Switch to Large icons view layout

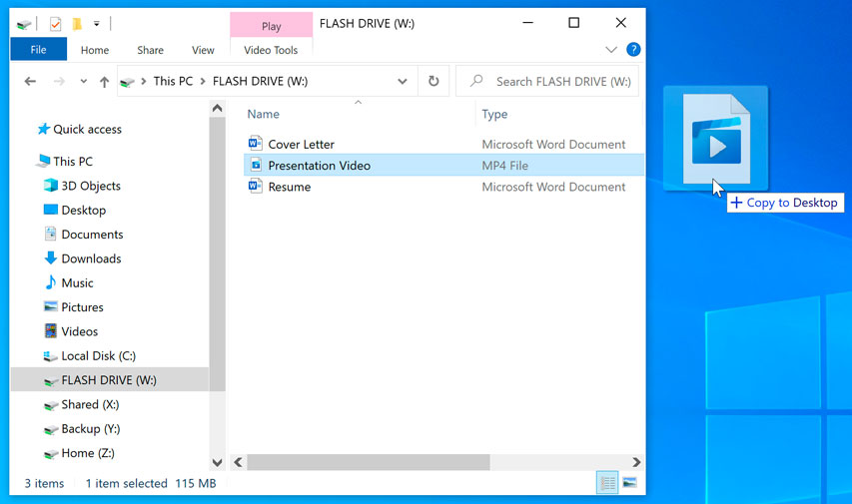point(630,483)
